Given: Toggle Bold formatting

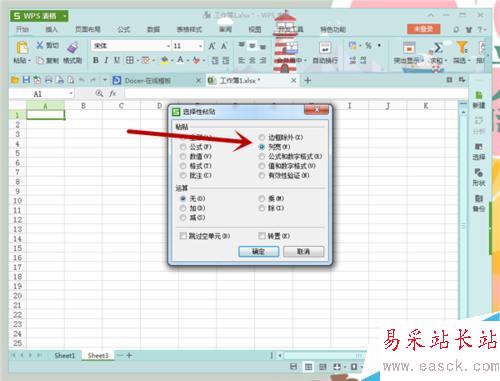Looking at the screenshot, I should [x=96, y=60].
